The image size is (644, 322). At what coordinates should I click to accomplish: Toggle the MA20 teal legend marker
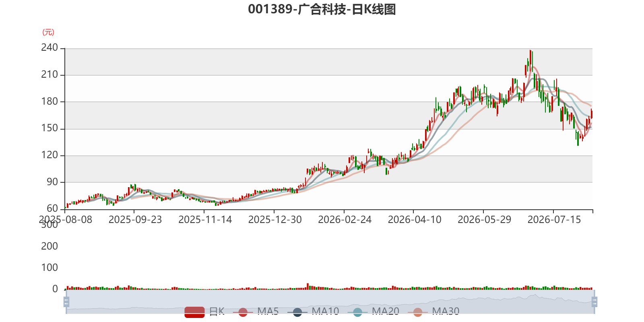(357, 312)
